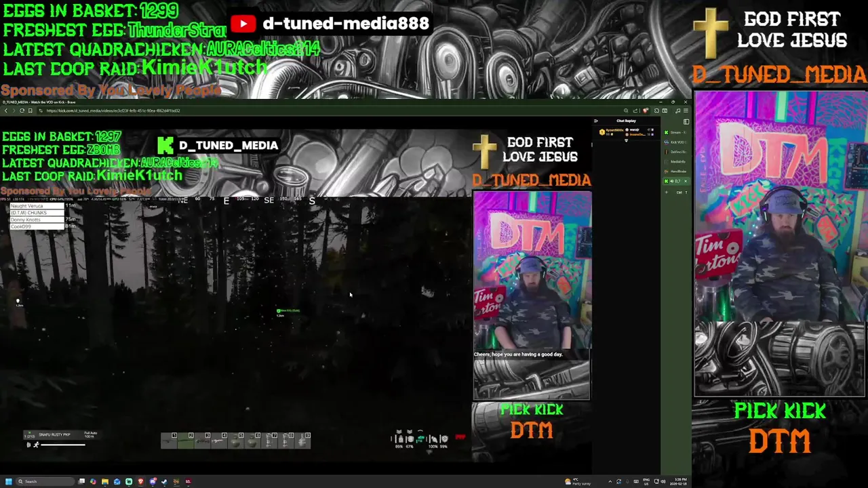Switch to the HandBrake tab
The width and height of the screenshot is (868, 488).
tap(677, 171)
